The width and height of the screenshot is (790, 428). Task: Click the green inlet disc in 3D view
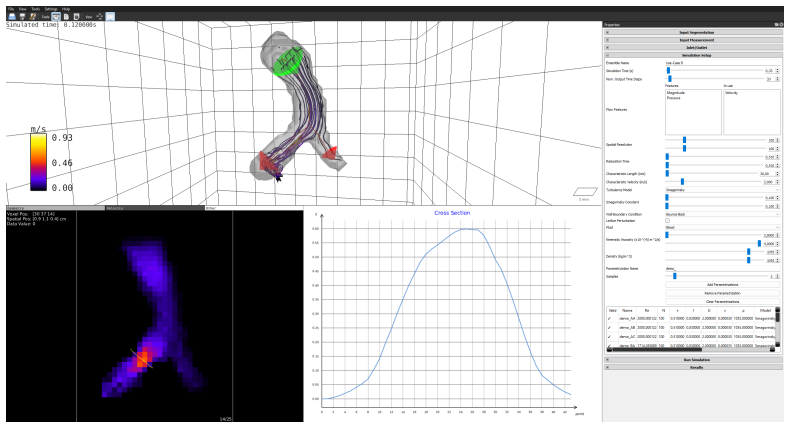pyautogui.click(x=289, y=62)
